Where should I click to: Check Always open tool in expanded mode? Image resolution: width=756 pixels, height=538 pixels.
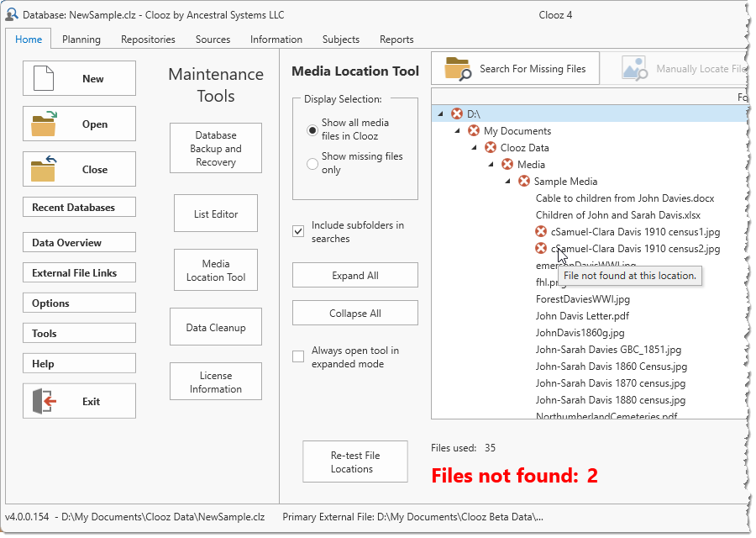pos(298,356)
